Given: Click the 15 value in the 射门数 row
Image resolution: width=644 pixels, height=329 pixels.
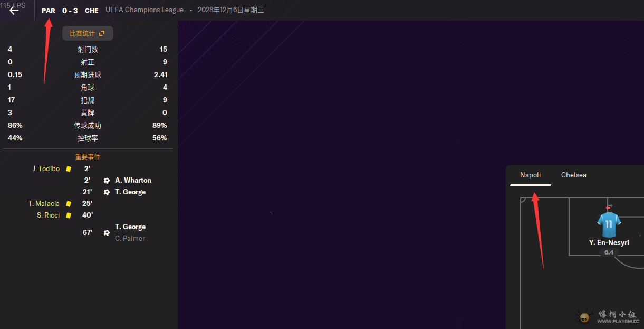Looking at the screenshot, I should pos(164,50).
